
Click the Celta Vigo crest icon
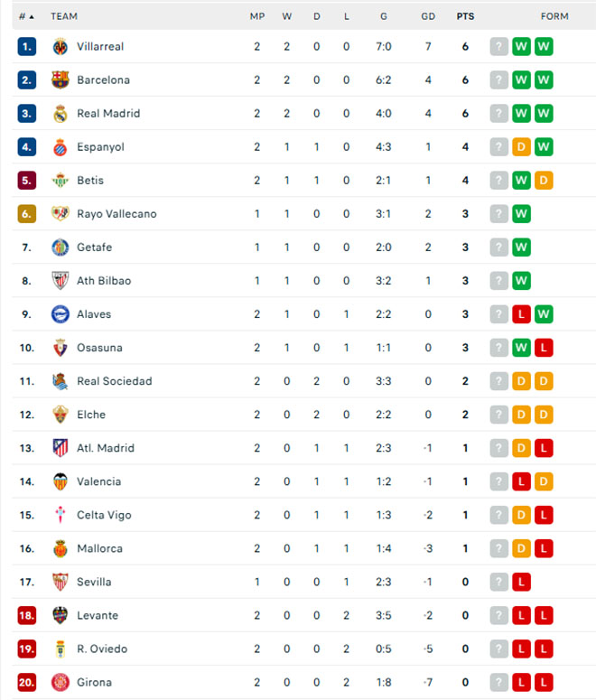click(x=61, y=515)
